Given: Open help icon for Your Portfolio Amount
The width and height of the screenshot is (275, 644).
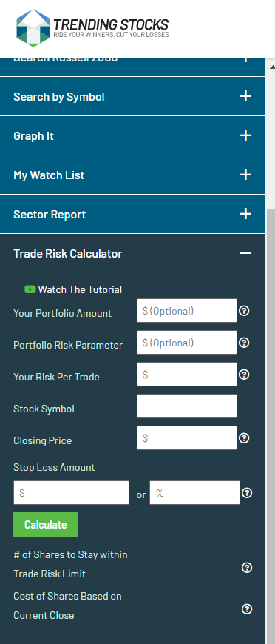Looking at the screenshot, I should pyautogui.click(x=244, y=311).
